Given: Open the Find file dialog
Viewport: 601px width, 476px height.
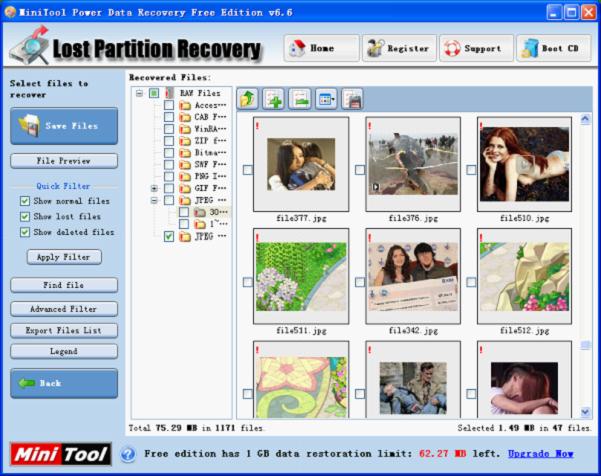Looking at the screenshot, I should click(x=64, y=285).
